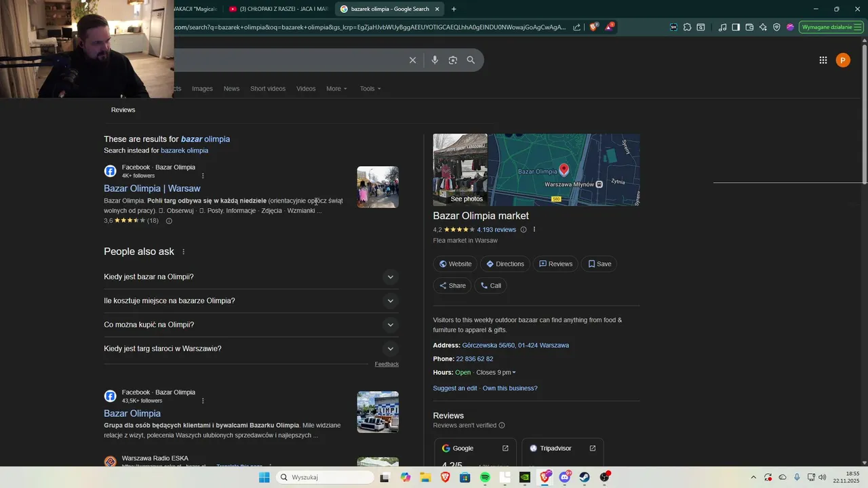Switch to the CHŁOPAKI Z RASZEI YouTube tab

click(278, 9)
